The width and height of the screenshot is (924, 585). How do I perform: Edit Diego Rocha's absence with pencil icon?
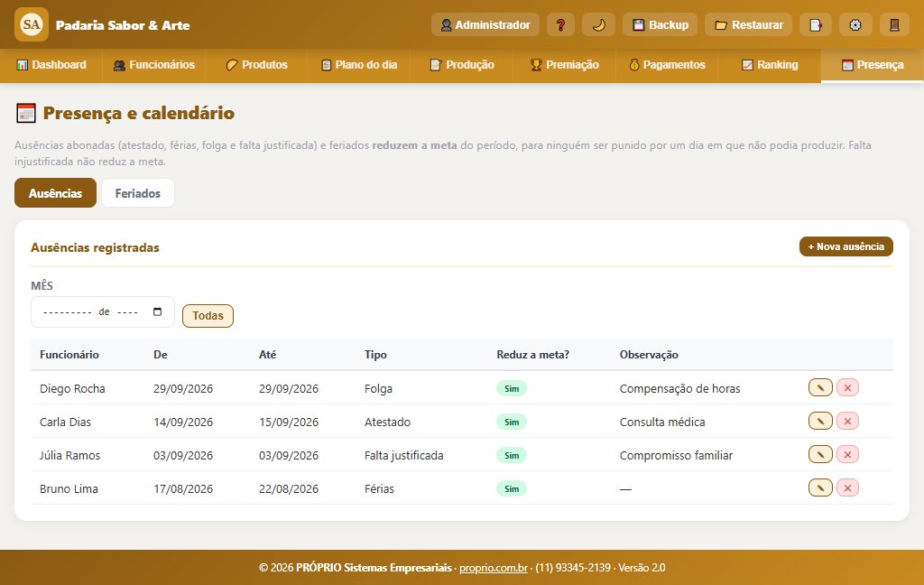tap(820, 387)
